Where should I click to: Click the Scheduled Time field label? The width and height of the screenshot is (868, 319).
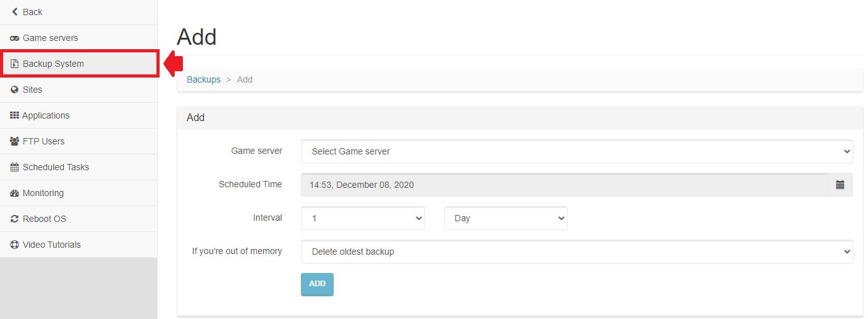250,184
